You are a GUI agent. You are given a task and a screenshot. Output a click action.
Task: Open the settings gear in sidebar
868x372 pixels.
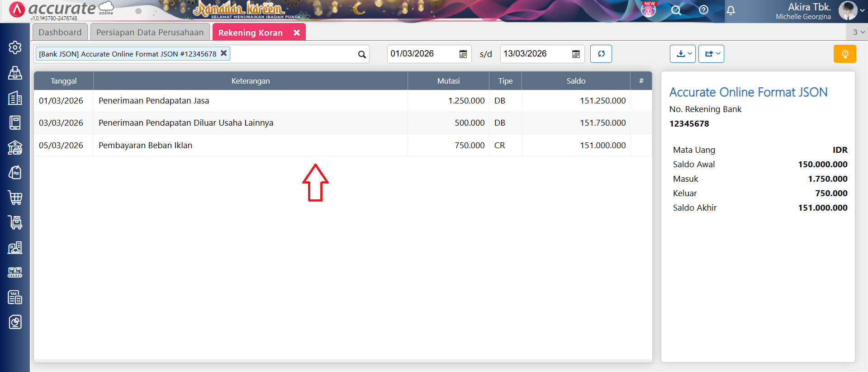15,47
